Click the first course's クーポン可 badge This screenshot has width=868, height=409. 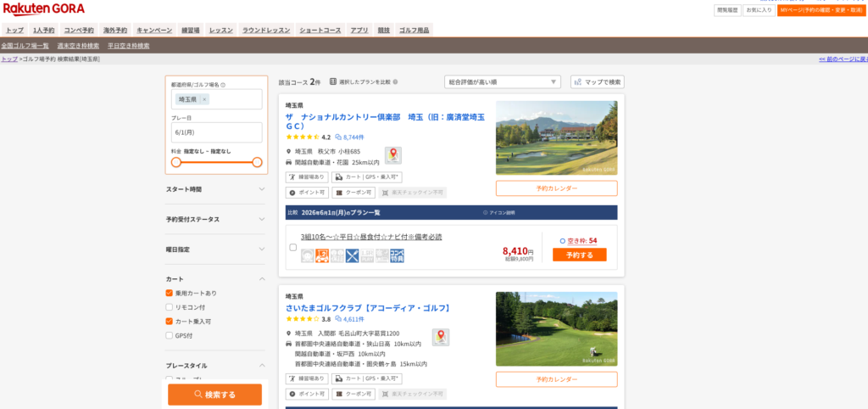coord(353,193)
